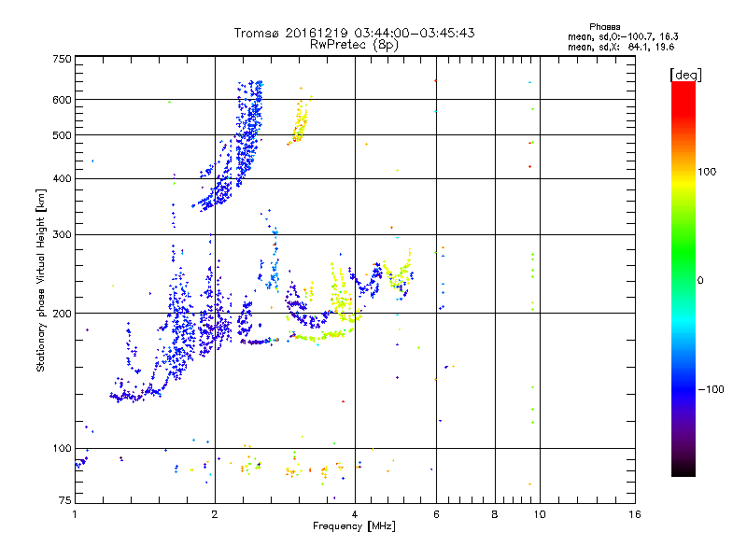Image resolution: width=747 pixels, height=560 pixels.
Task: Click the 'Frequency [MHz]' axis label
Action: [354, 526]
